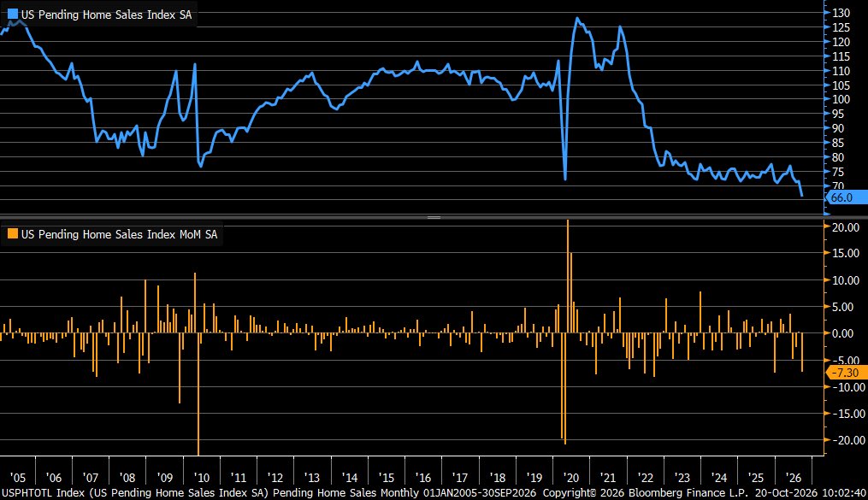Click the 105 tick on upper price axis
Viewport: 868px width, 500px height.
(841, 85)
